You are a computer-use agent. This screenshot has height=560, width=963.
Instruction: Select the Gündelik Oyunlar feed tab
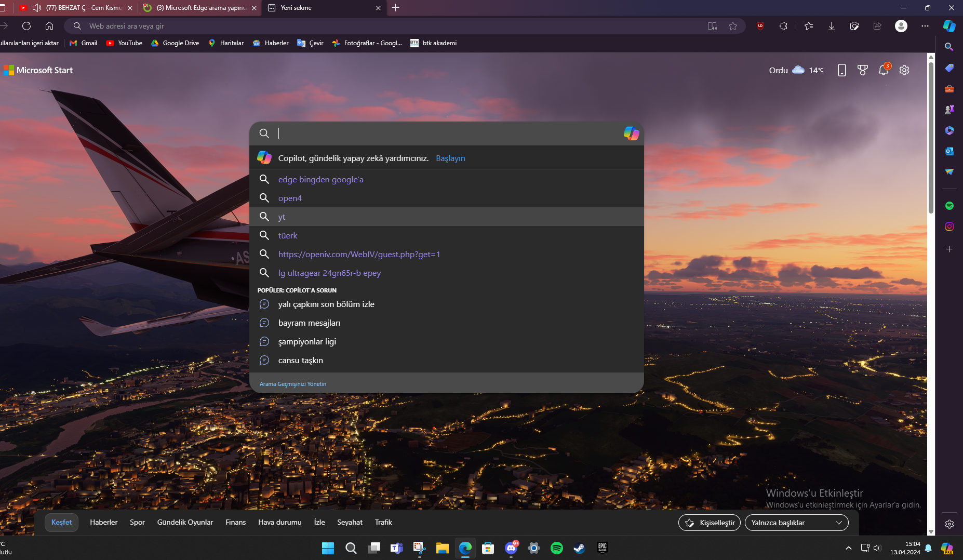pos(185,522)
